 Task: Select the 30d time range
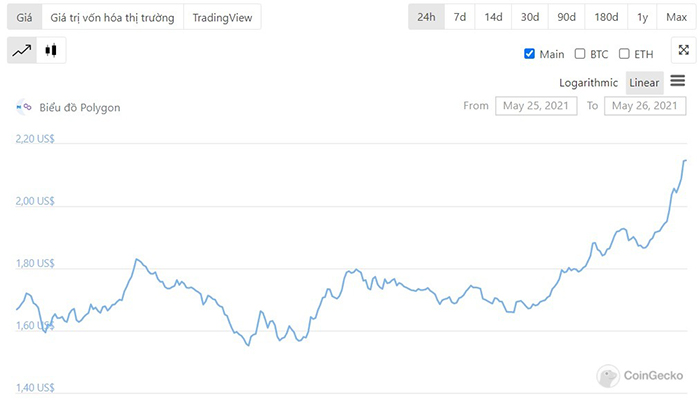(529, 18)
